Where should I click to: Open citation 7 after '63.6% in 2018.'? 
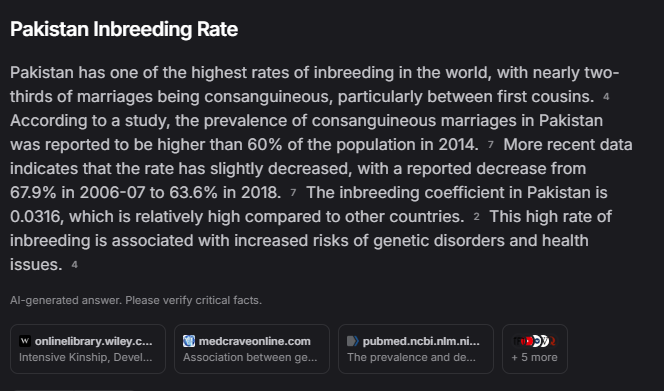pos(293,193)
